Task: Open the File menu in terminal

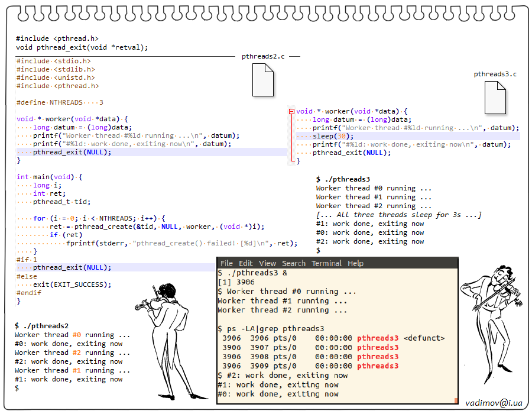Action: pyautogui.click(x=226, y=263)
